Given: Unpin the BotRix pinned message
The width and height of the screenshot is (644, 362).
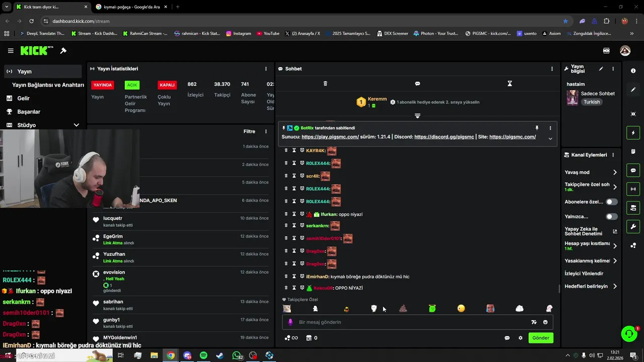Looking at the screenshot, I should (537, 128).
